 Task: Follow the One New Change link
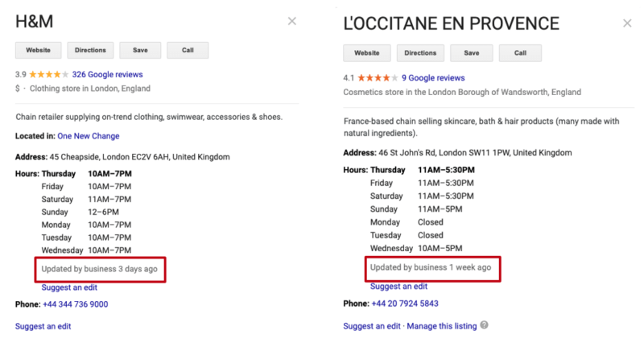coord(89,136)
